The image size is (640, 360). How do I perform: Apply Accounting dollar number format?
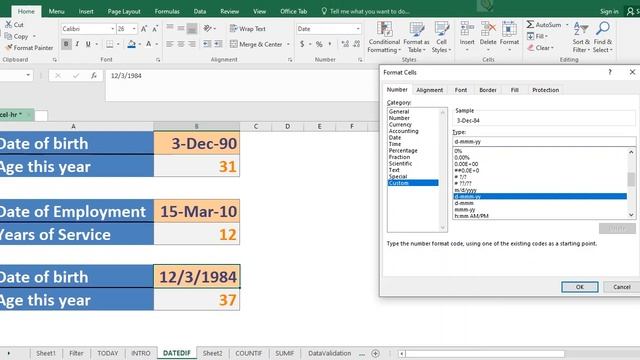click(x=302, y=44)
